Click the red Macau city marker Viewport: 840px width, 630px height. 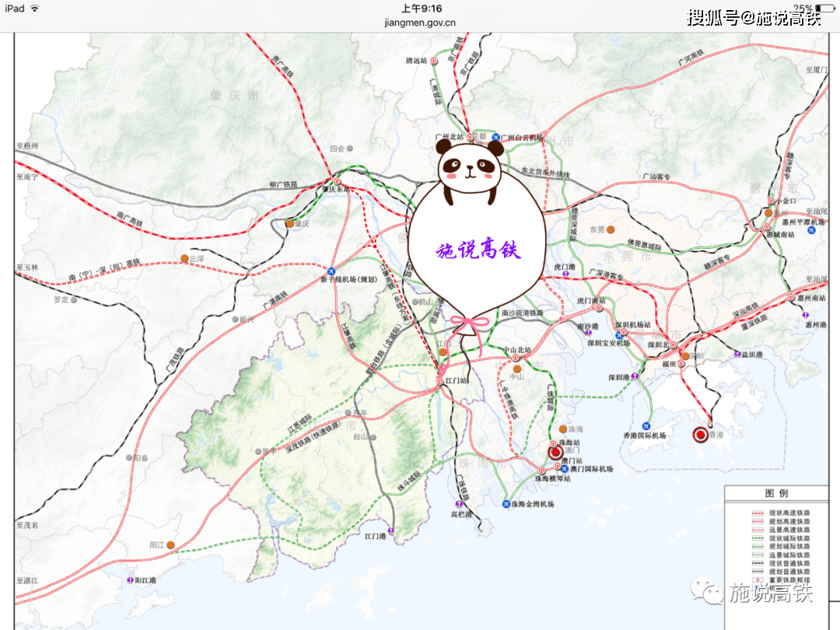pos(555,452)
